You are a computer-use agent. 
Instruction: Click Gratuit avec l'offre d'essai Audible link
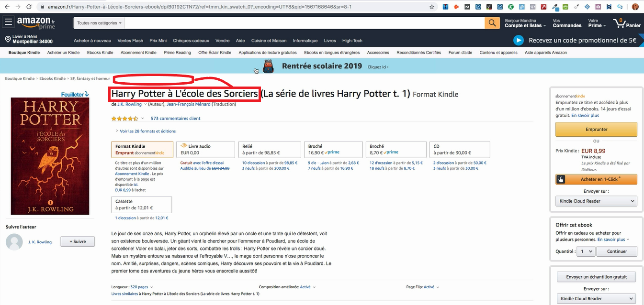tap(202, 163)
